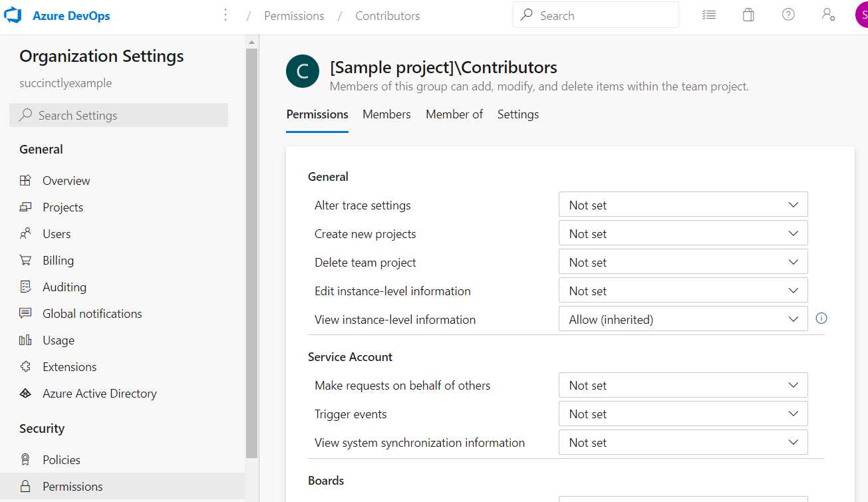Change Alter trace settings permission dropdown

(682, 204)
